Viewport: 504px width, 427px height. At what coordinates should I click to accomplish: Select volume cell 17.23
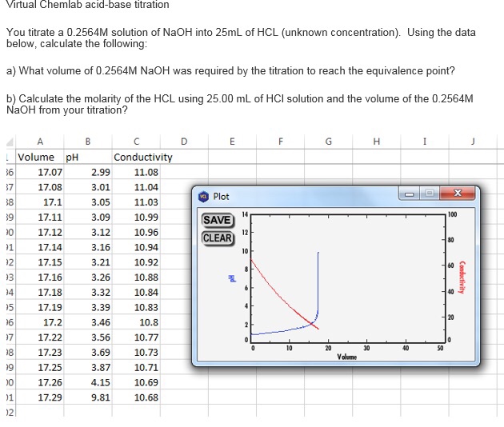click(39, 353)
